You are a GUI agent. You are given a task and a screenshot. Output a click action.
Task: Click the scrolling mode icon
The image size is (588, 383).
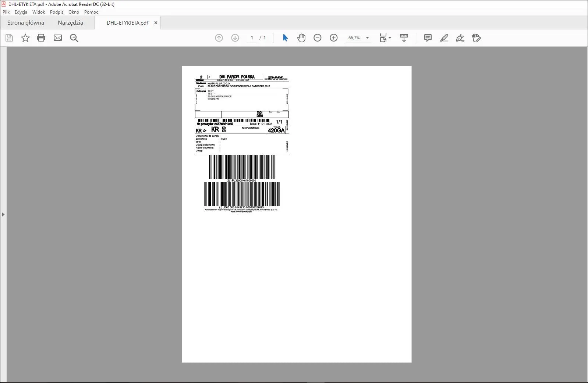[404, 38]
